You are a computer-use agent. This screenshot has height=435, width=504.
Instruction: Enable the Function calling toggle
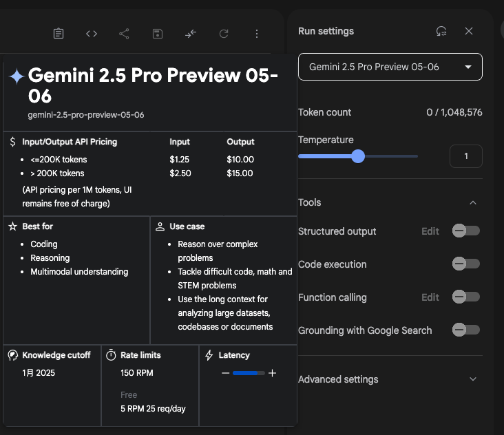465,297
